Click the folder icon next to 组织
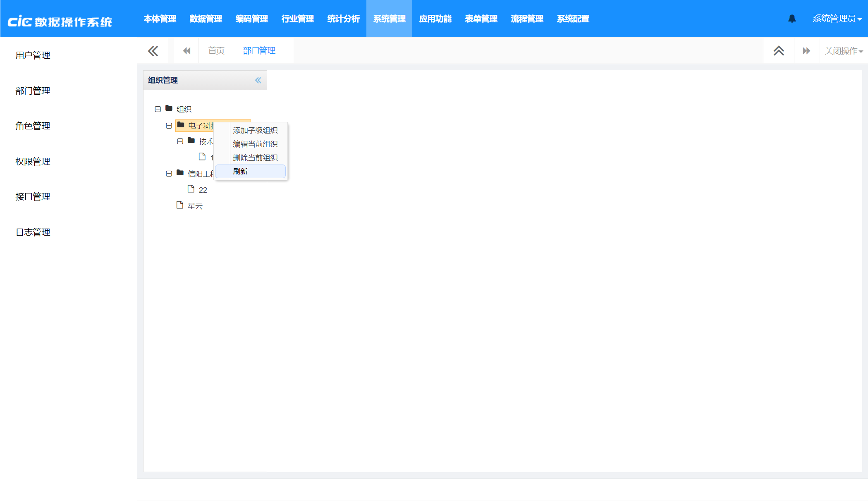 pyautogui.click(x=169, y=108)
